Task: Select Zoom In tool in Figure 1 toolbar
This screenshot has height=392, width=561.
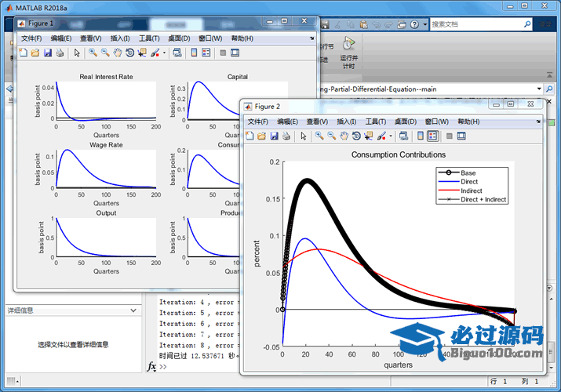Action: tap(93, 53)
